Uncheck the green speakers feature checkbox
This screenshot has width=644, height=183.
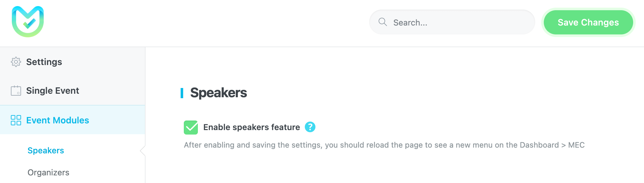point(191,127)
